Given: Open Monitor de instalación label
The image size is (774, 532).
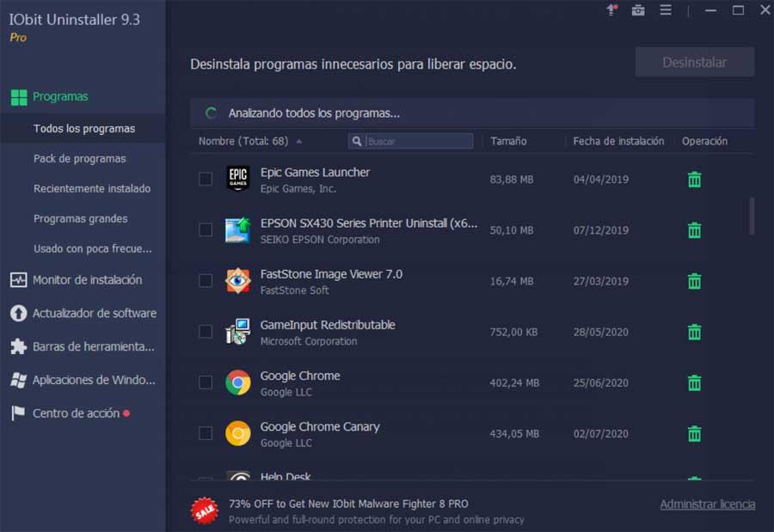Looking at the screenshot, I should [x=88, y=280].
